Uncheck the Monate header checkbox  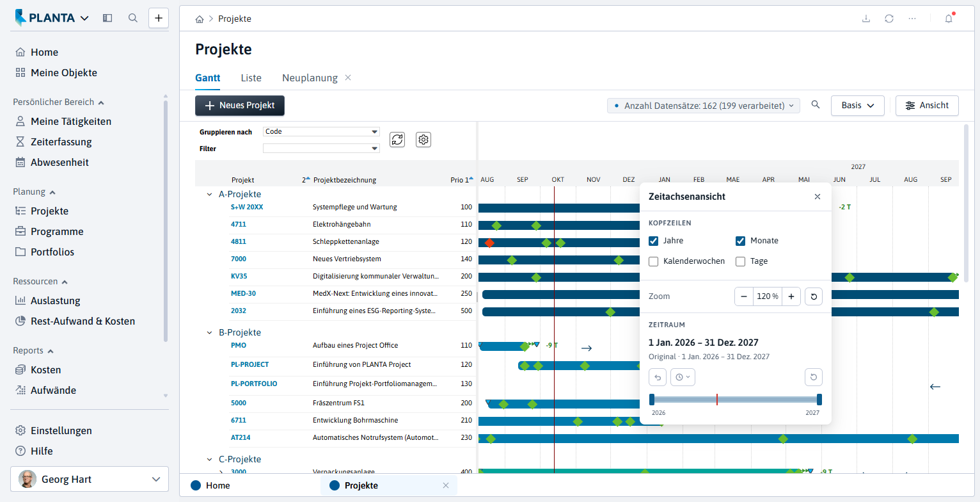click(741, 241)
